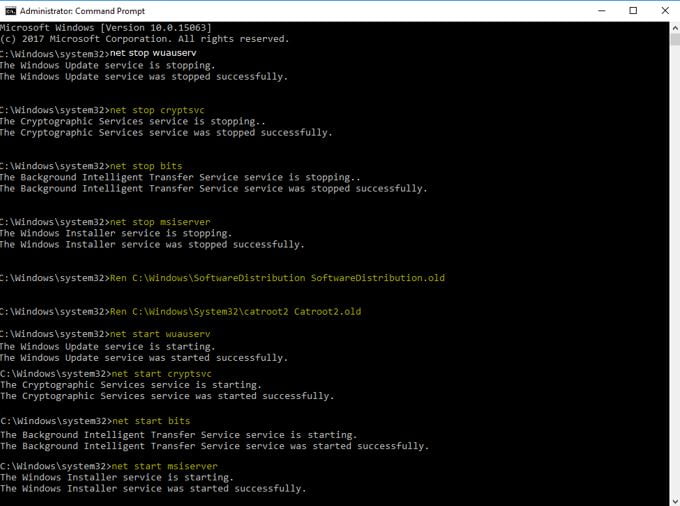The image size is (680, 506).
Task: Click 'Cryptographic Services service was stopped successfully' line
Action: pyautogui.click(x=166, y=133)
